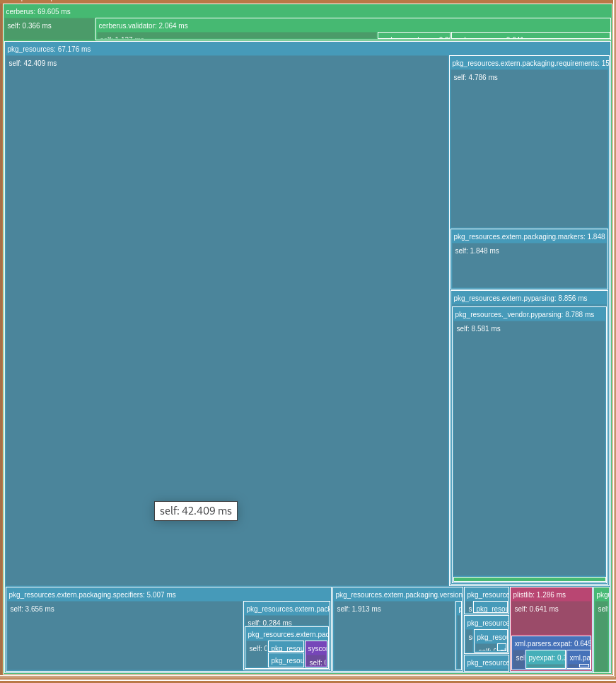Select the teal pyexpat frame
The width and height of the screenshot is (616, 683).
click(x=546, y=658)
